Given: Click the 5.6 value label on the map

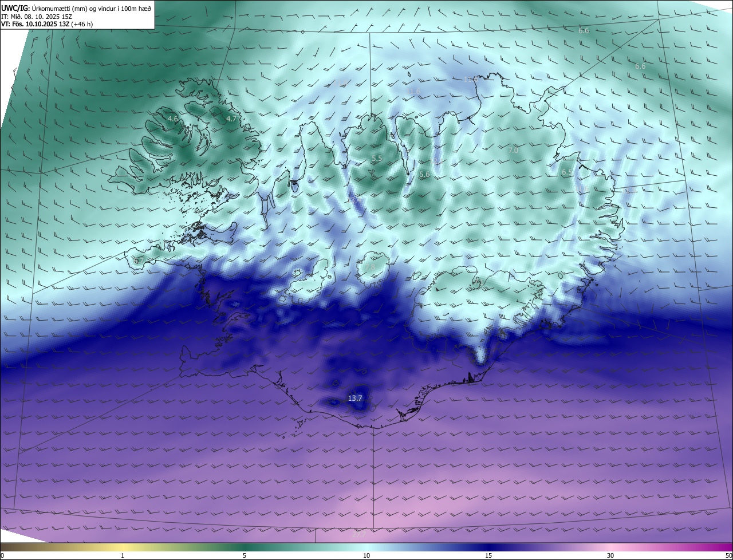Looking at the screenshot, I should tap(424, 174).
